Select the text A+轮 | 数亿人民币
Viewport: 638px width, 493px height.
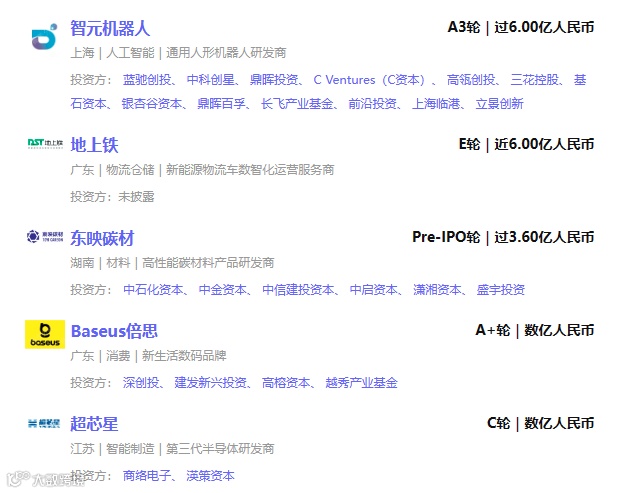[x=535, y=330]
